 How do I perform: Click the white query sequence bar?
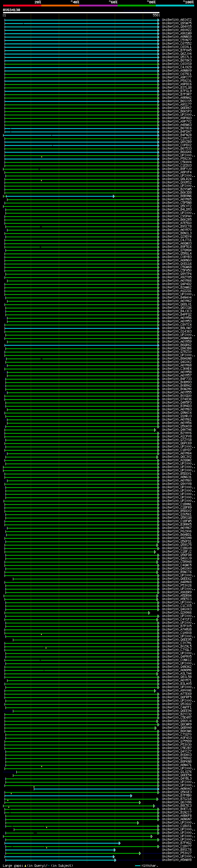tap(81, 12)
